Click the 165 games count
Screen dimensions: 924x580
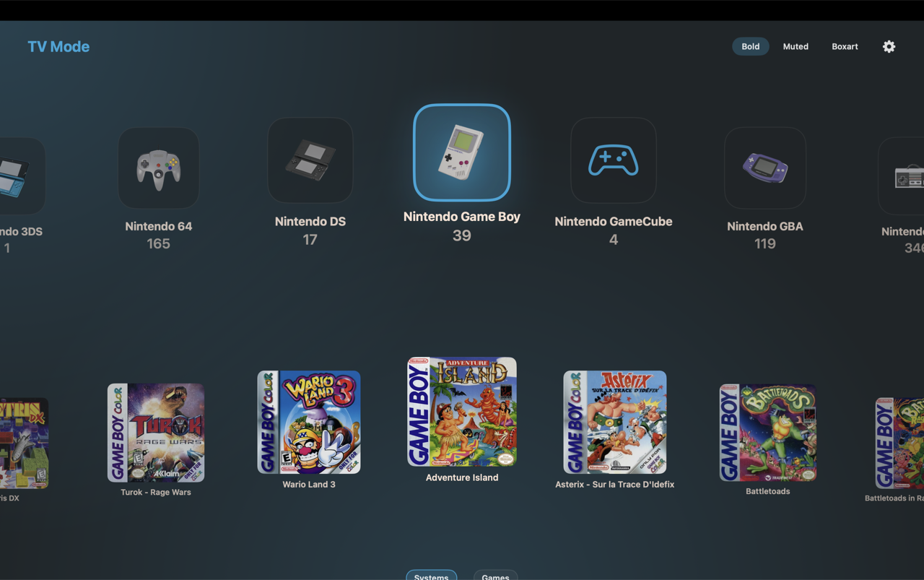(x=159, y=244)
